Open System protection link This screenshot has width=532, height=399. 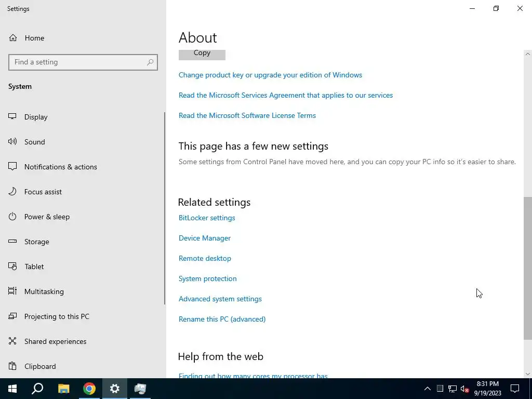pos(208,278)
